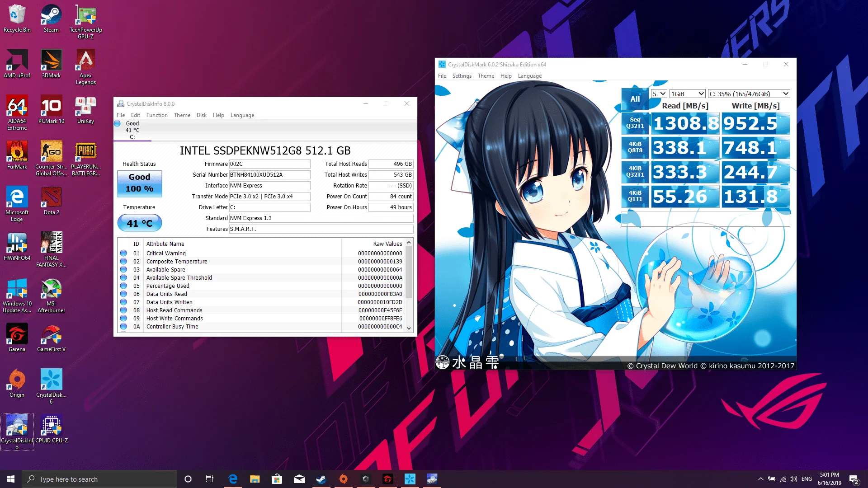Expand the 1GiB test size dropdown
The image size is (868, 488).
[x=687, y=94]
